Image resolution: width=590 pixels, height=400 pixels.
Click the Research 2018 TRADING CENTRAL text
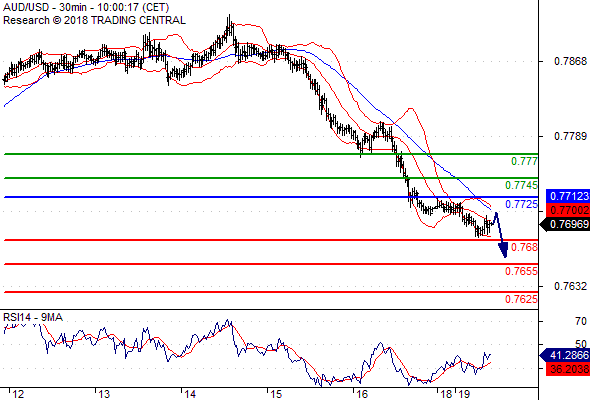[94, 20]
